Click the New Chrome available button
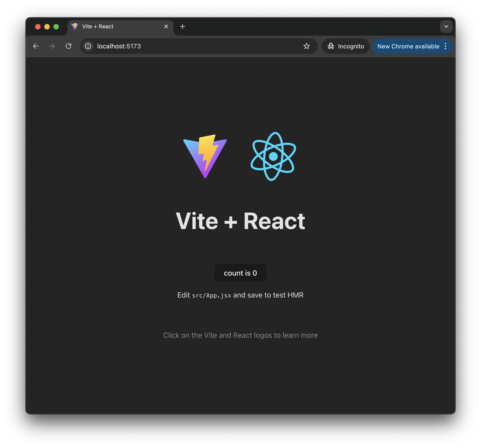 [x=408, y=46]
